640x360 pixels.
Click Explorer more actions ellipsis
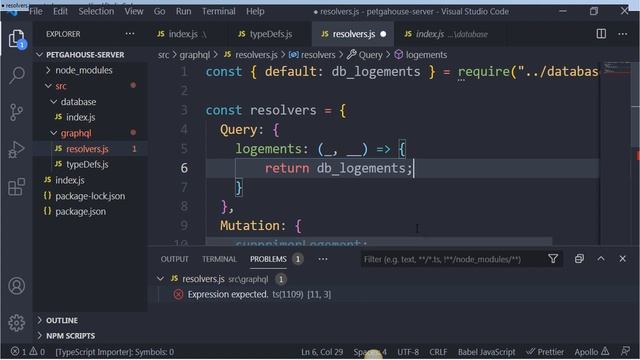tap(130, 34)
